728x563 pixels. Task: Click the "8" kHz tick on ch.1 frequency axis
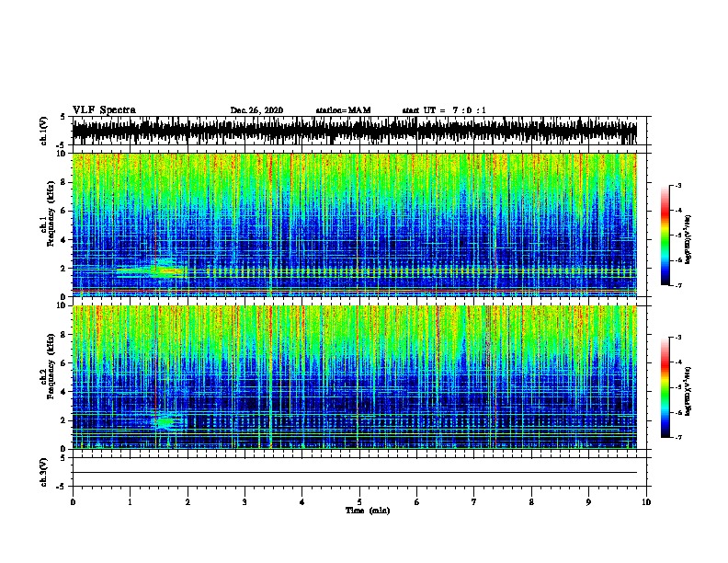[63, 182]
